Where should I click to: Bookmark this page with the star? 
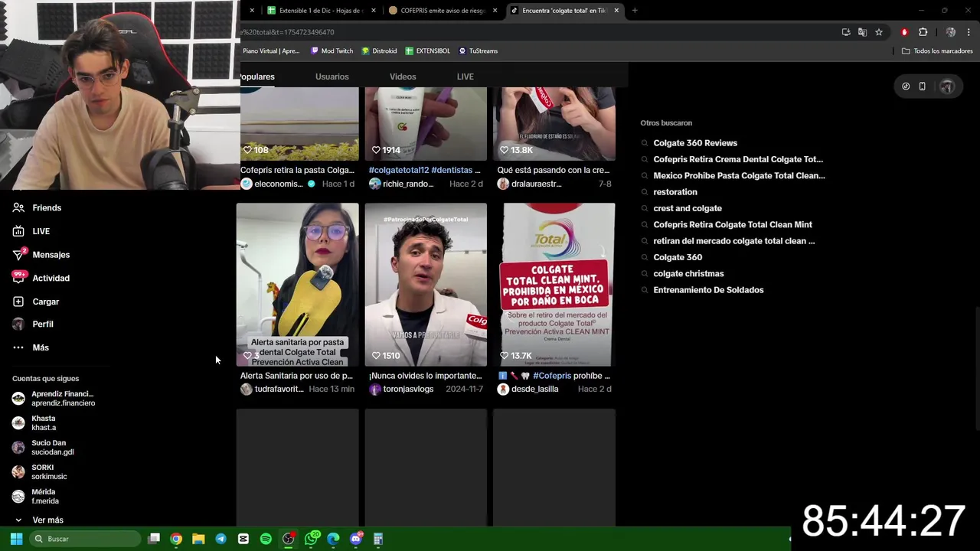pyautogui.click(x=879, y=32)
